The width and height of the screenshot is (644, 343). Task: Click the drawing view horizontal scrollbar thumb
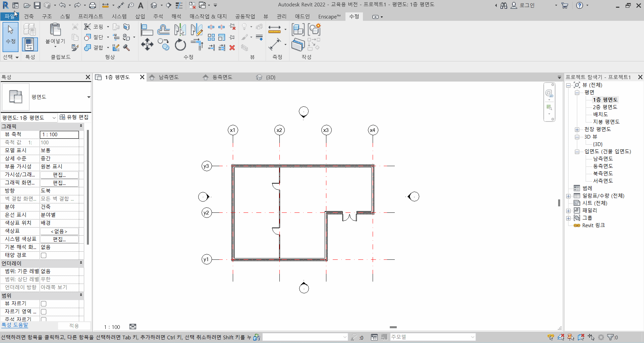click(x=393, y=327)
